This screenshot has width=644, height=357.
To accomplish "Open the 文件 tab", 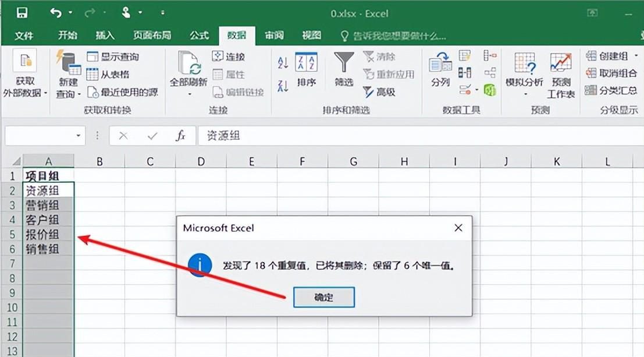I will click(24, 36).
